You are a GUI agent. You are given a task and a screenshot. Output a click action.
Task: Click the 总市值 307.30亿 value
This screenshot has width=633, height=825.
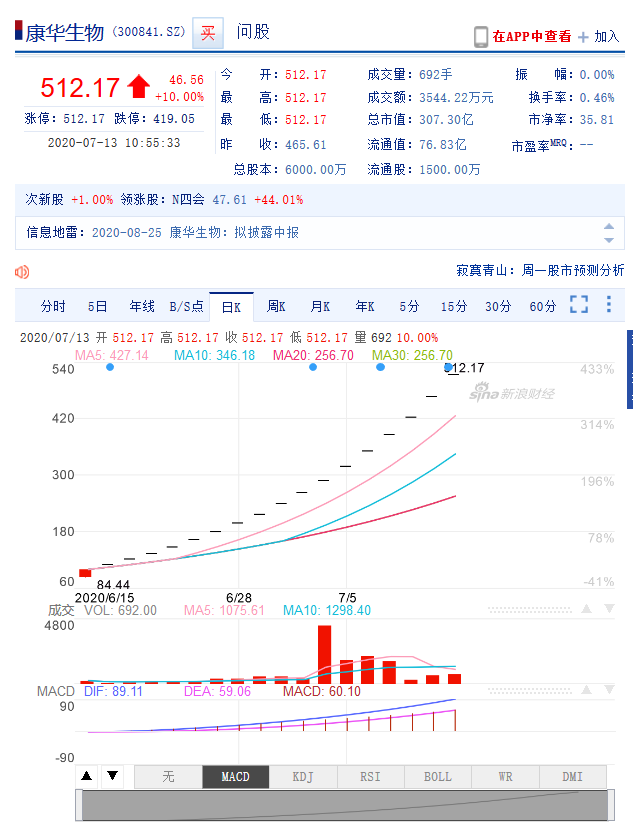(446, 119)
